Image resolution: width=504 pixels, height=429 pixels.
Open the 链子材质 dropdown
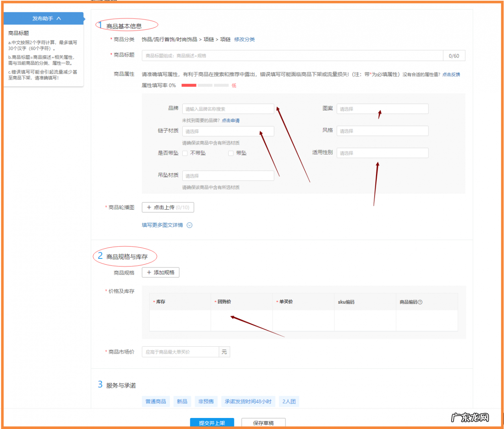pos(228,131)
